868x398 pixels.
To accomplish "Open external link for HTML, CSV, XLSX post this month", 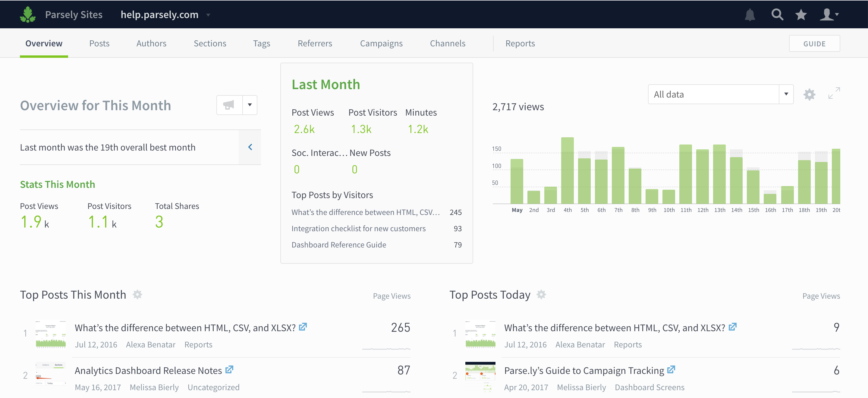I will pyautogui.click(x=303, y=327).
